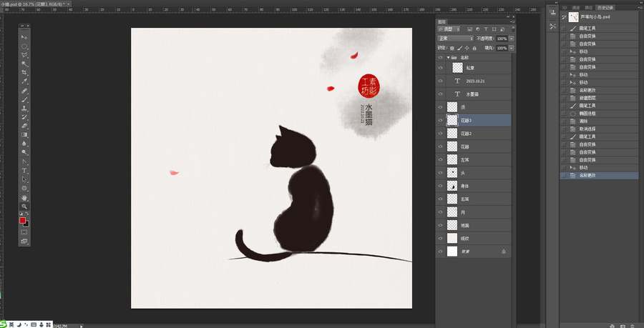Select the Brush tool in toolbox
Viewport: 644px width, 328px height.
24,99
